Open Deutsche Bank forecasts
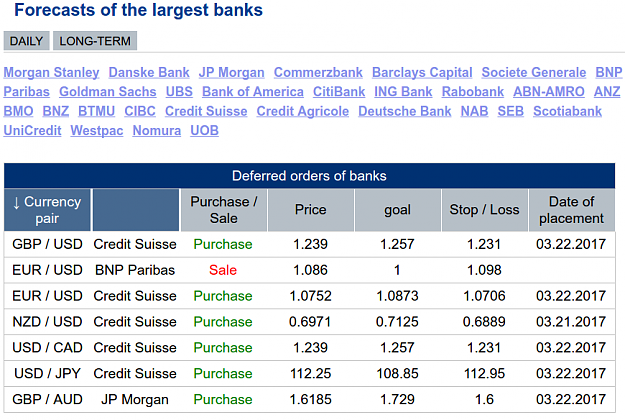The width and height of the screenshot is (625, 420). pos(405,112)
